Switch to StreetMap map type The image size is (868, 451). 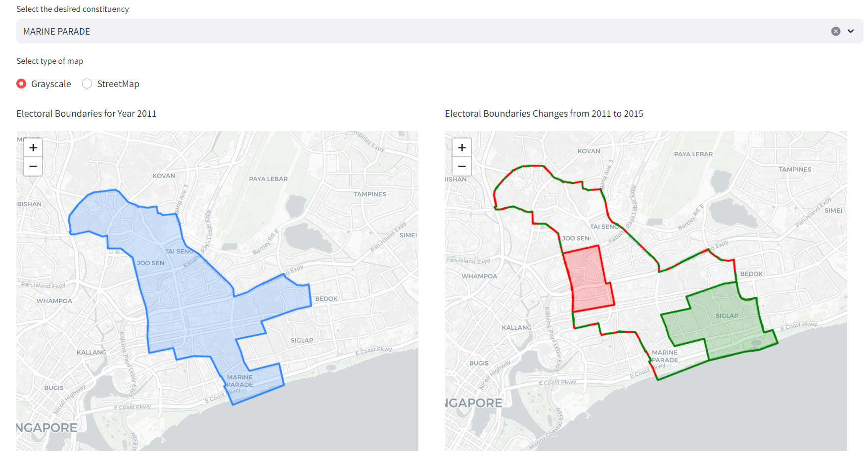pyautogui.click(x=87, y=84)
